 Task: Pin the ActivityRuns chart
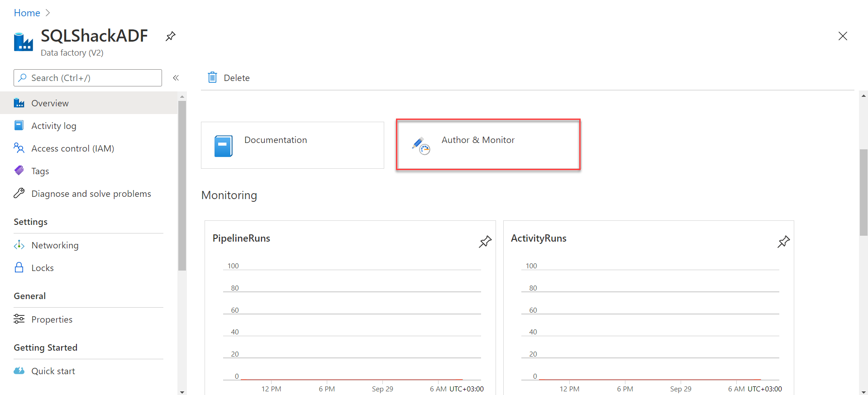[783, 242]
